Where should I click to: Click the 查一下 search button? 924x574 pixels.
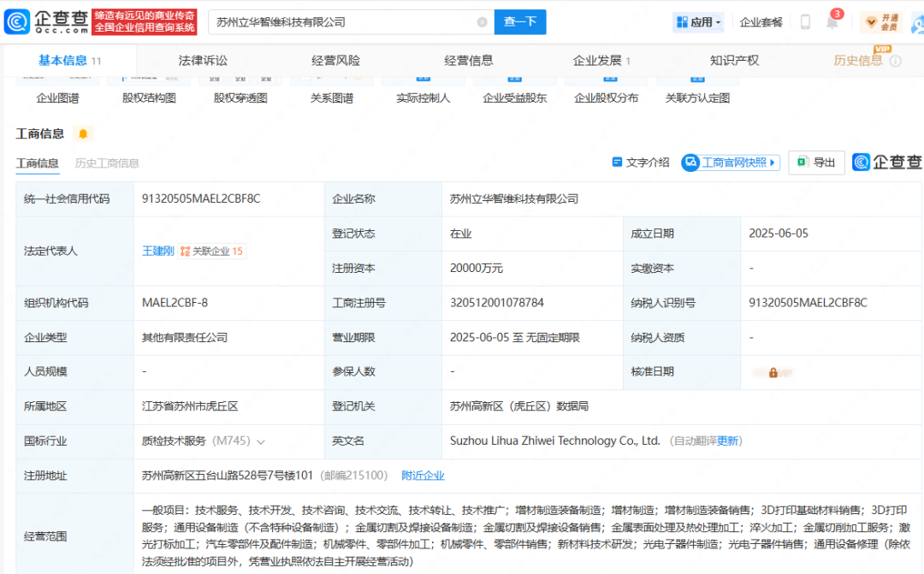pos(520,21)
